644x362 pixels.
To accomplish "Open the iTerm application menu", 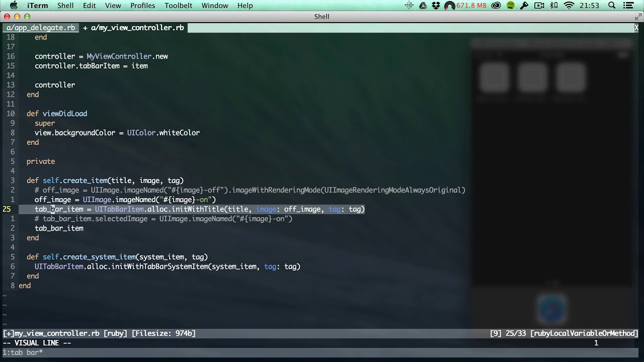I will tap(38, 6).
